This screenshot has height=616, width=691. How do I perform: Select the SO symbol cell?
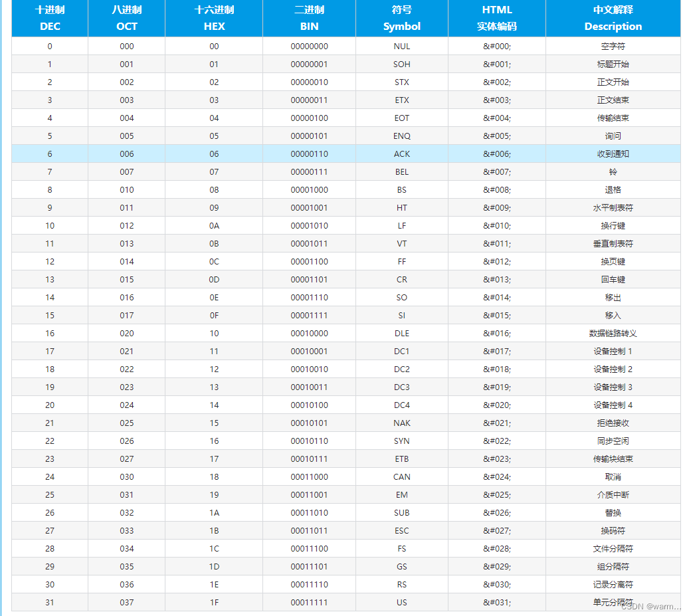[402, 298]
